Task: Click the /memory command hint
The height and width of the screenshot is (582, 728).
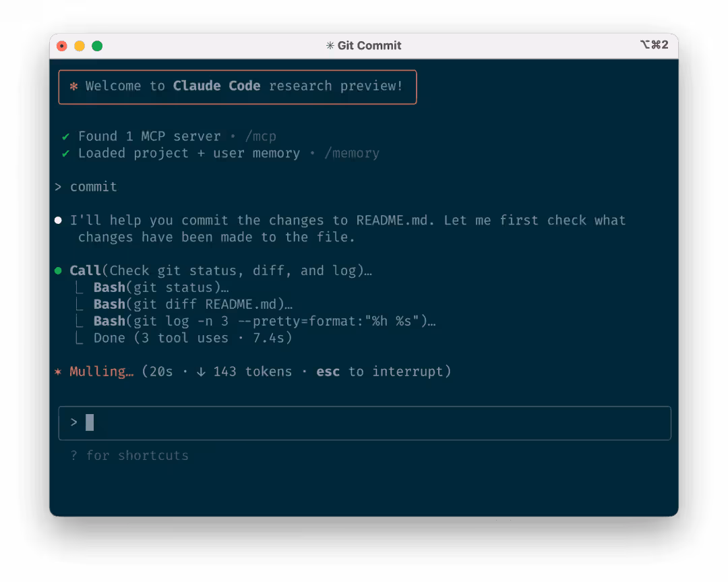Action: [x=351, y=153]
